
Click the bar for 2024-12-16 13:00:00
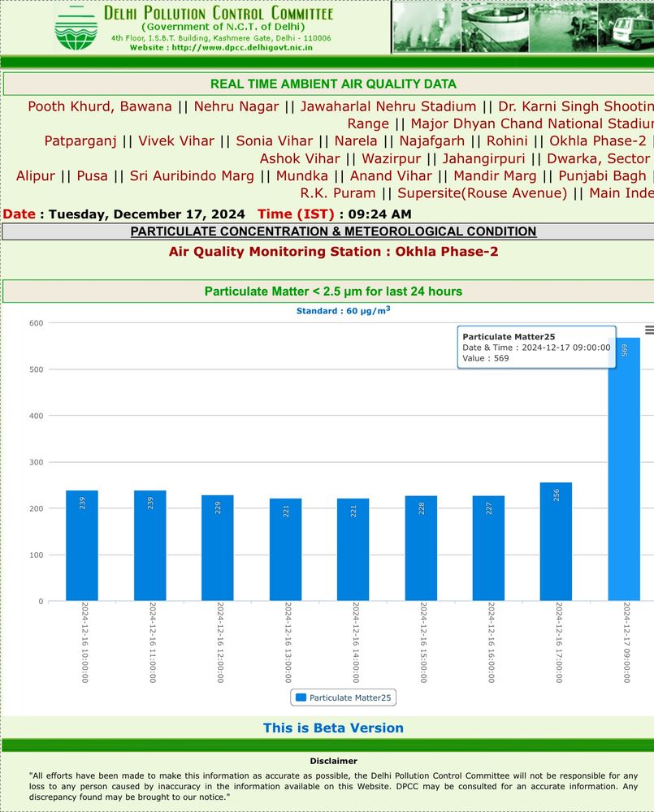285,550
